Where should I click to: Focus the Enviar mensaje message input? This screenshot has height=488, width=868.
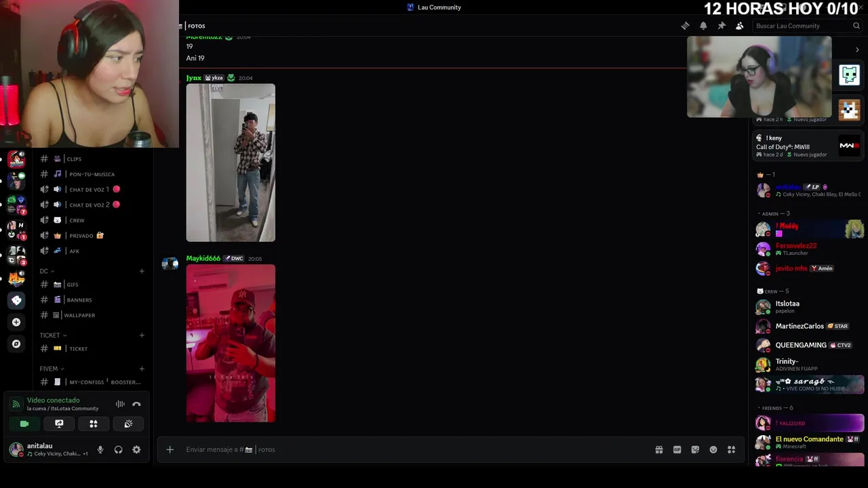click(x=414, y=449)
